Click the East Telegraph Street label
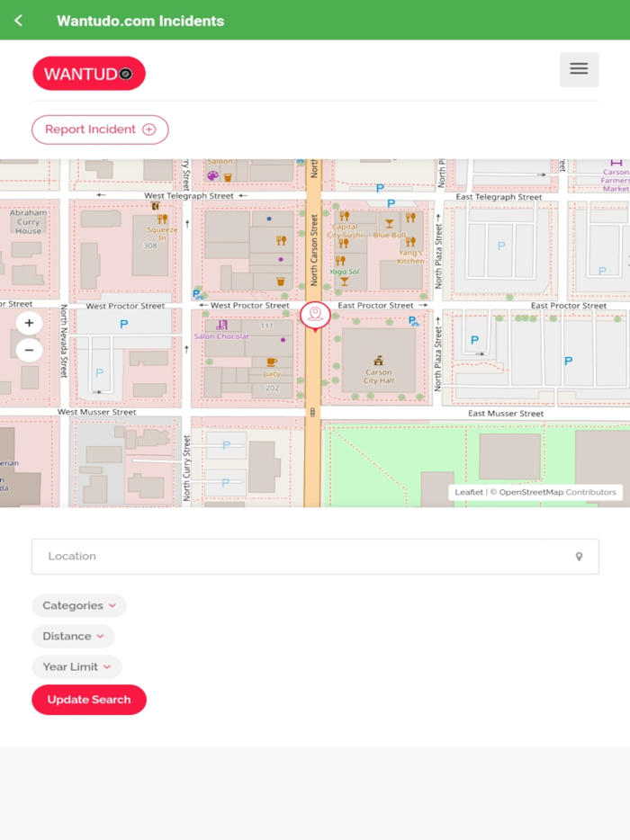Screen dimensions: 630x840 pos(499,197)
